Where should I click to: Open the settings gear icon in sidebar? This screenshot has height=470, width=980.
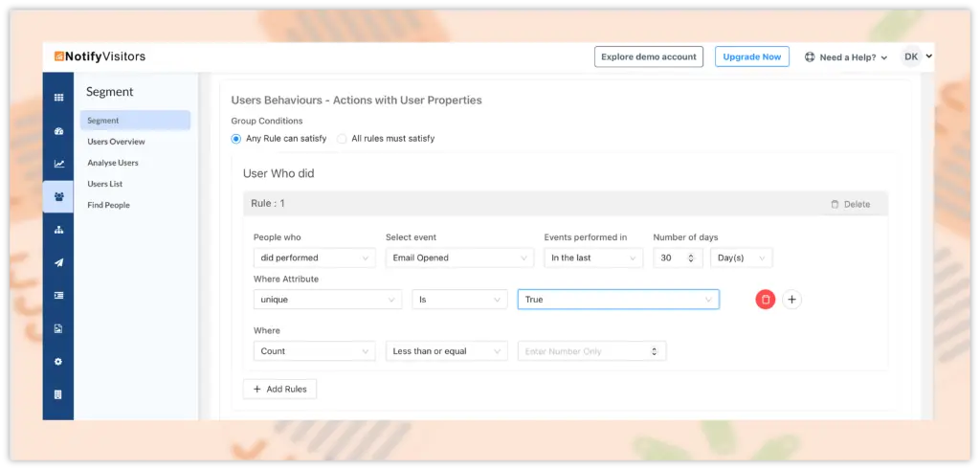(58, 362)
